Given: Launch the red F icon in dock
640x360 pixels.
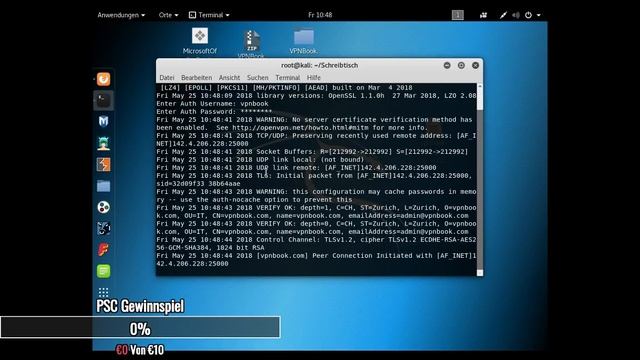Looking at the screenshot, I should [103, 250].
